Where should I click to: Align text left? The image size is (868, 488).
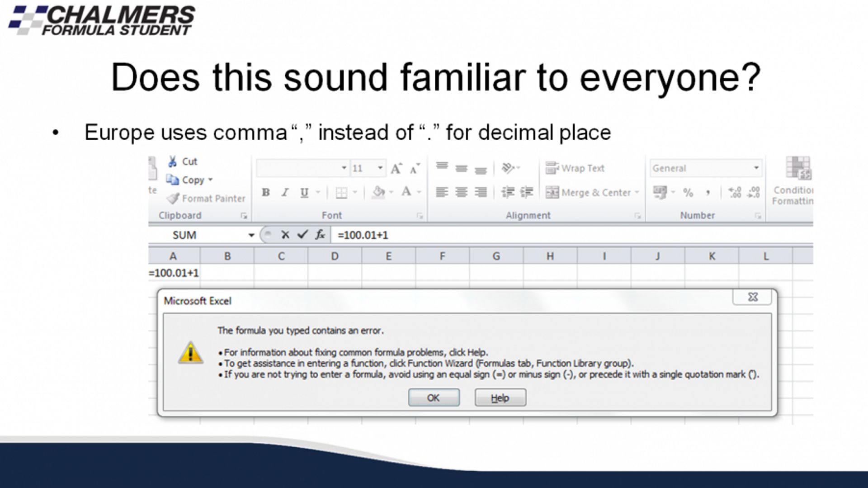point(442,192)
